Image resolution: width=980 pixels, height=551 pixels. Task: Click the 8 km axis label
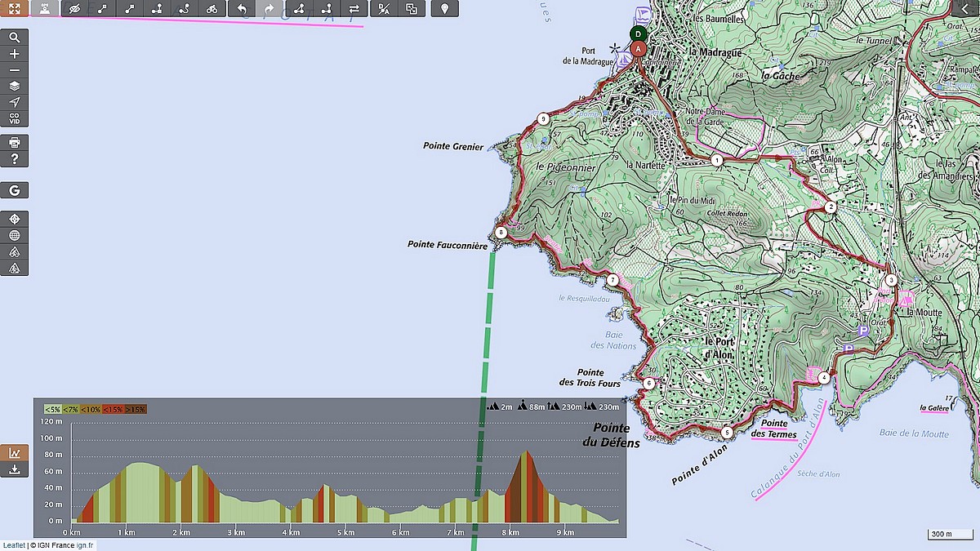tap(511, 533)
